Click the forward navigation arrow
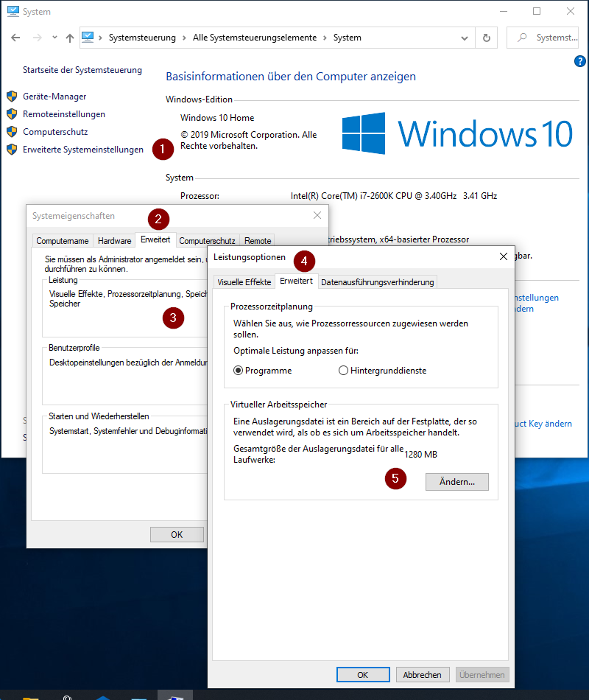Viewport: 589px width, 700px height. (38, 38)
